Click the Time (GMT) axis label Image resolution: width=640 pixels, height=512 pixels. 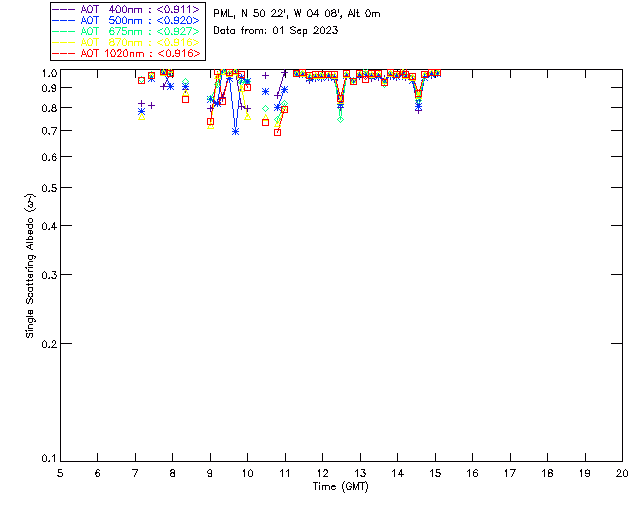pos(340,487)
